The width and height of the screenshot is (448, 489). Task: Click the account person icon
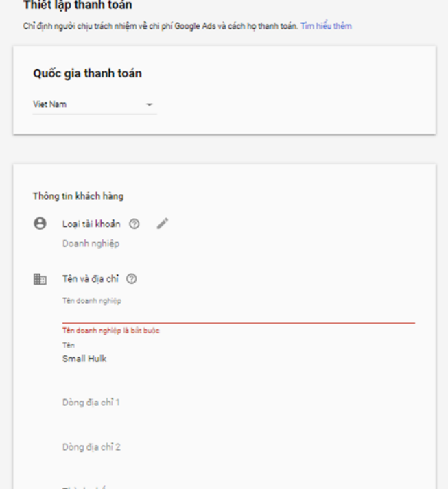[40, 224]
